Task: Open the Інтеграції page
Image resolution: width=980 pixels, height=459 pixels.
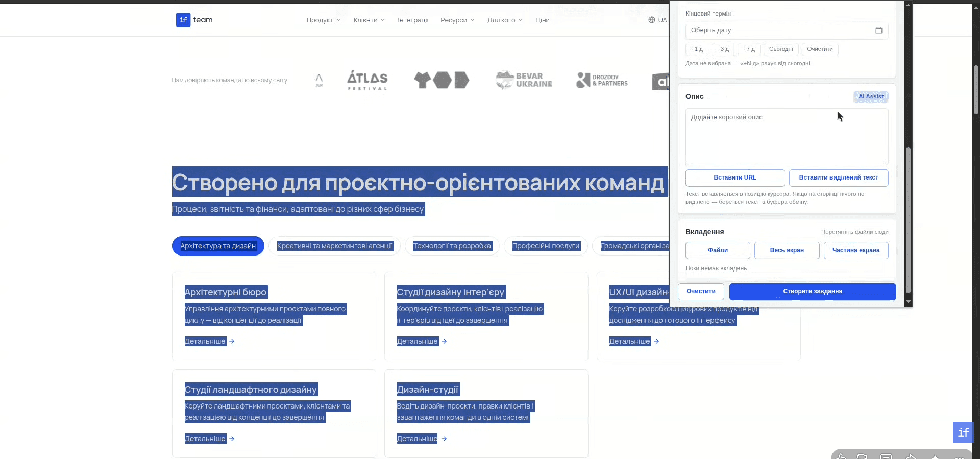Action: 413,20
